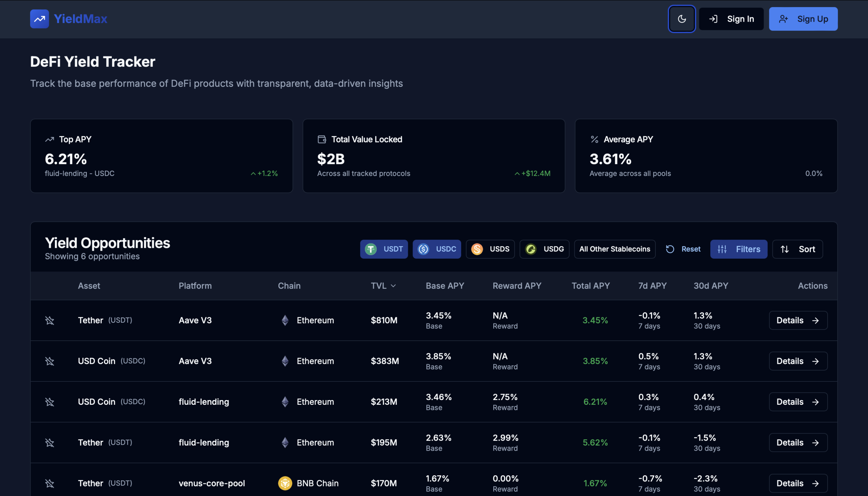Click the $2B total value figure
Image resolution: width=868 pixels, height=496 pixels.
tap(331, 159)
